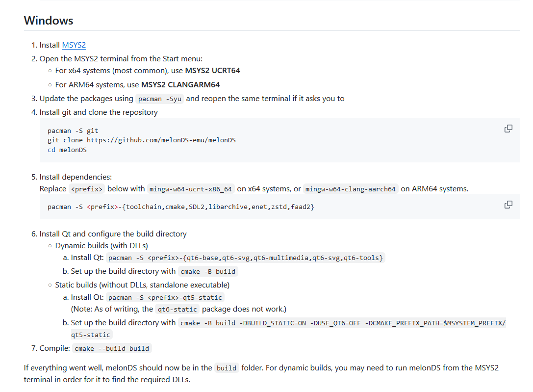Click the 'cmake -B build' inline code
Image resolution: width=533 pixels, height=392 pixels.
[x=208, y=272]
